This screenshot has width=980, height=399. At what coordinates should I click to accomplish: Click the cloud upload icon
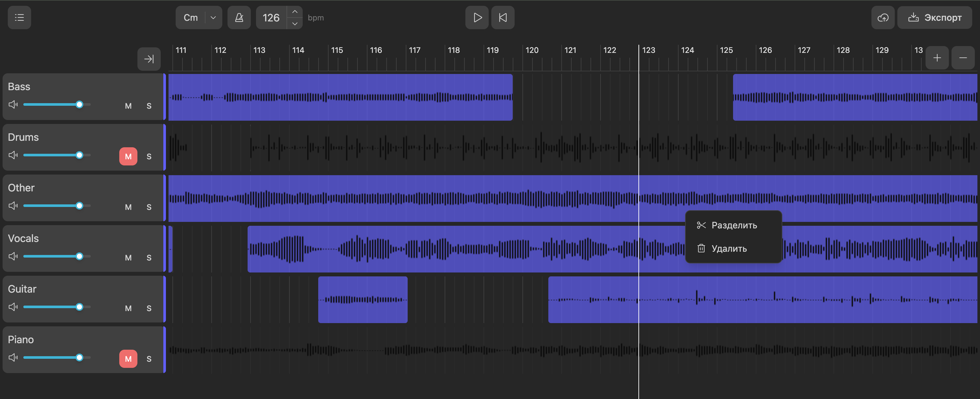882,18
